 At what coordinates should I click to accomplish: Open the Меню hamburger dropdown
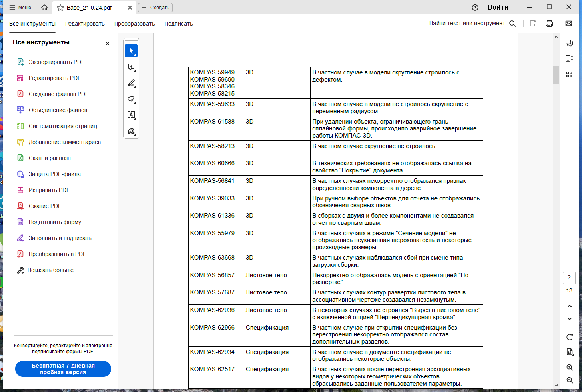pyautogui.click(x=20, y=7)
